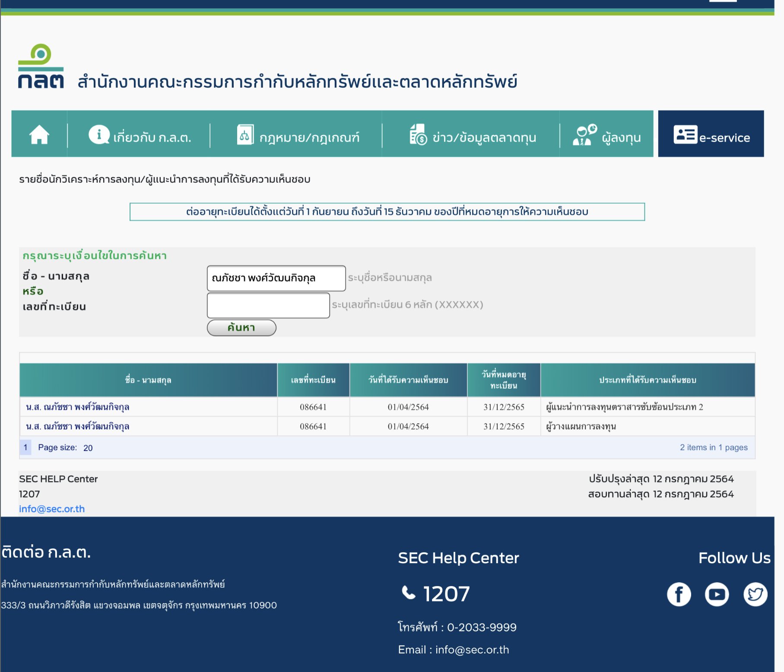The height and width of the screenshot is (672, 784).
Task: Open the กฎหมาย/กฎเกณฑ์ menu
Action: [309, 138]
